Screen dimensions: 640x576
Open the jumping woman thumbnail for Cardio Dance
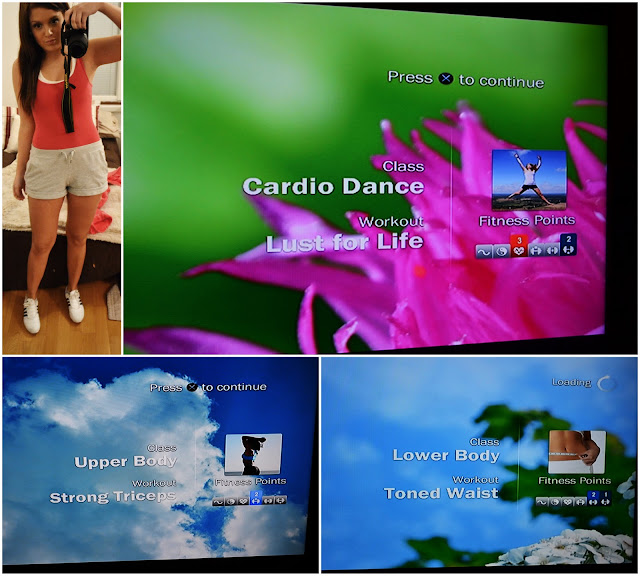[x=529, y=180]
